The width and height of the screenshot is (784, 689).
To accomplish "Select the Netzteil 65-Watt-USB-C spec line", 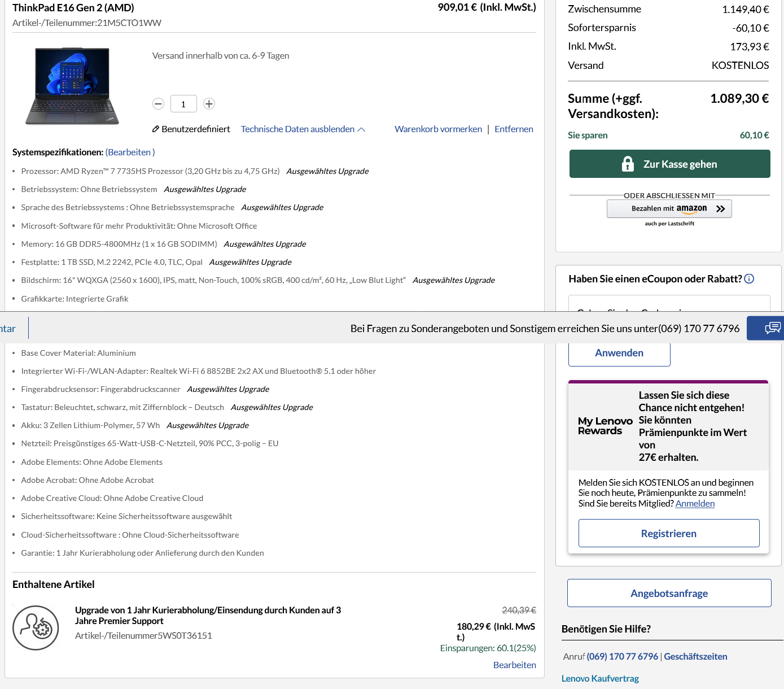I will pos(150,443).
